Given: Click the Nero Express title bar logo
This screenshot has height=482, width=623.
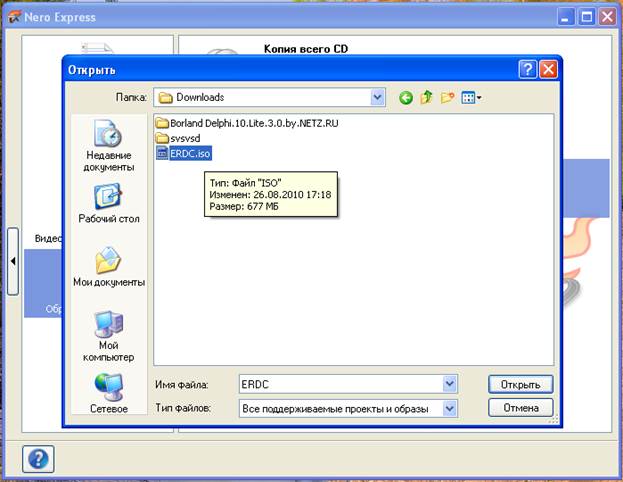Looking at the screenshot, I should [14, 17].
